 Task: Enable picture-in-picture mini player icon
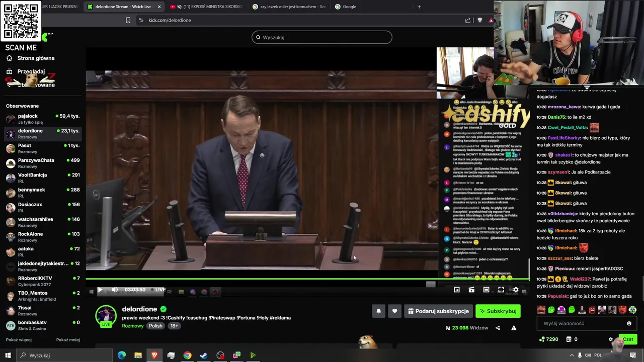[x=457, y=290]
